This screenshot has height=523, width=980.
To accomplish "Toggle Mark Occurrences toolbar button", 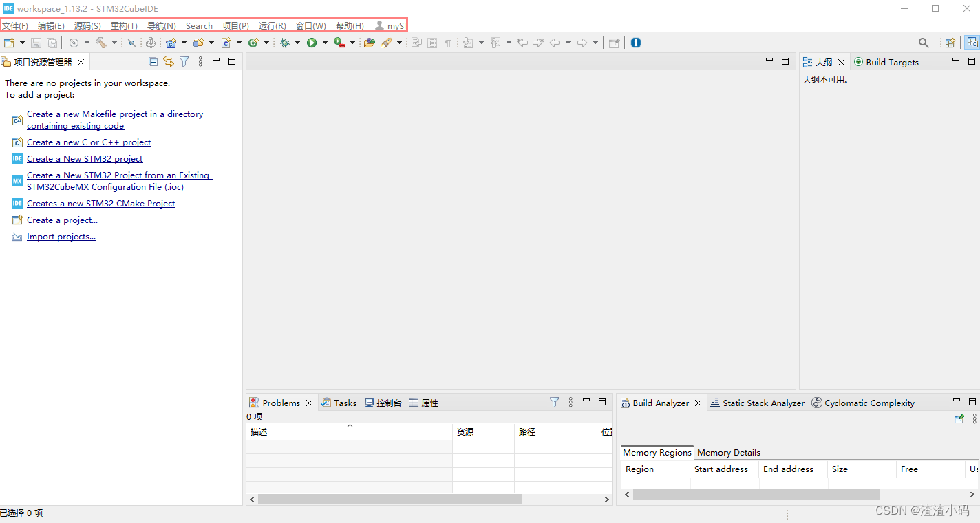I will [416, 43].
